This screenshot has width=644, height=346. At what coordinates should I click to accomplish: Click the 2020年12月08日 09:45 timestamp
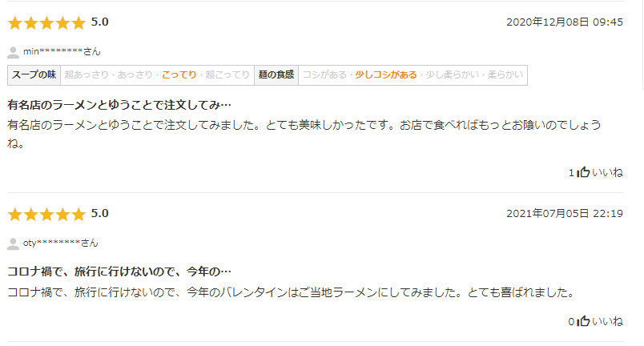(x=565, y=22)
